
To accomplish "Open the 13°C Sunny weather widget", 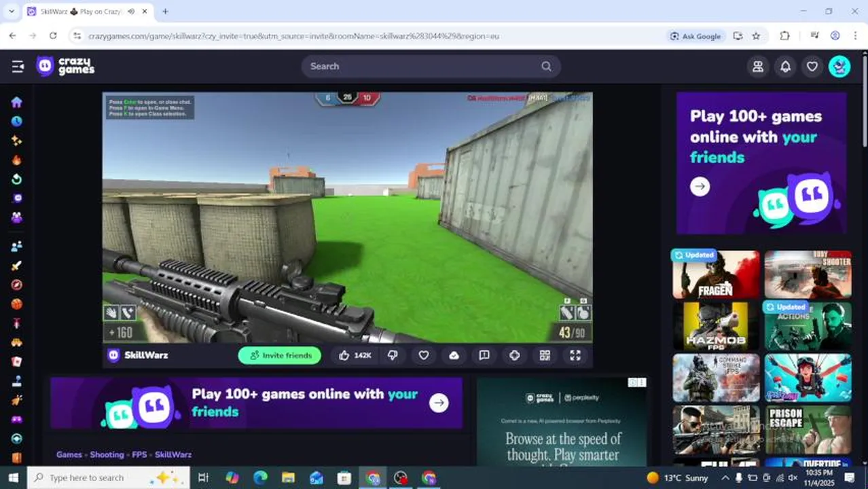I will (678, 477).
